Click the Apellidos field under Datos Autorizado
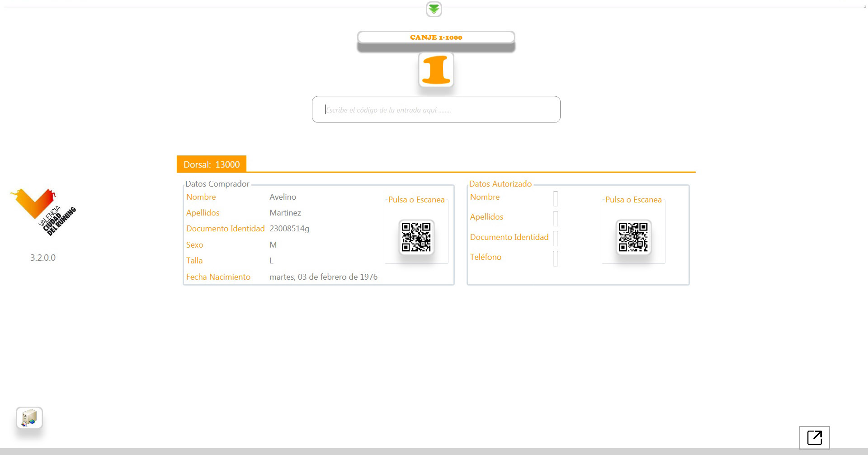 (x=556, y=218)
